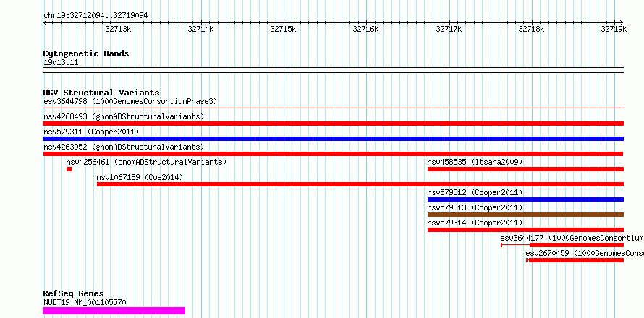Click the ruler's left arrow end
This screenshot has height=318, width=644.
(45, 22)
